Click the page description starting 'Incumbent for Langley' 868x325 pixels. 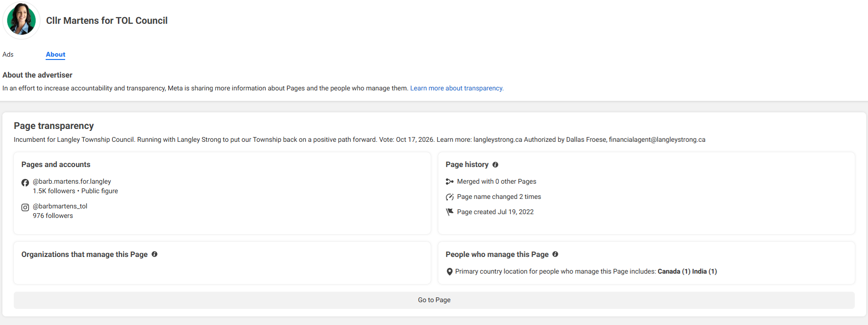pyautogui.click(x=359, y=139)
